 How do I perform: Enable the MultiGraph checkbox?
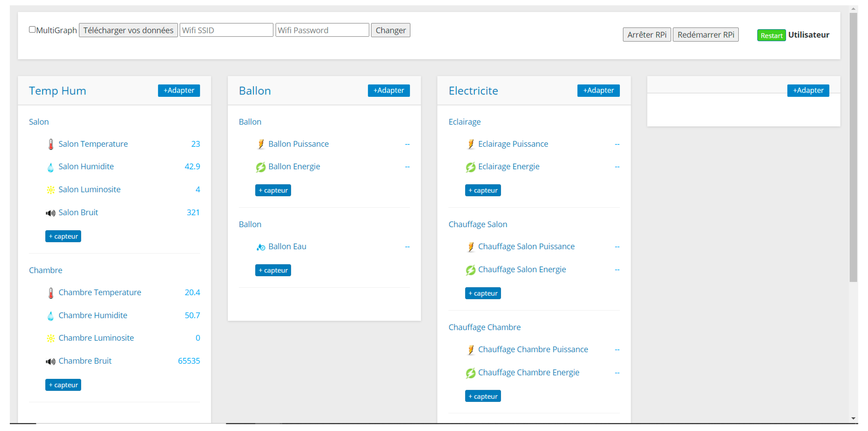click(32, 30)
